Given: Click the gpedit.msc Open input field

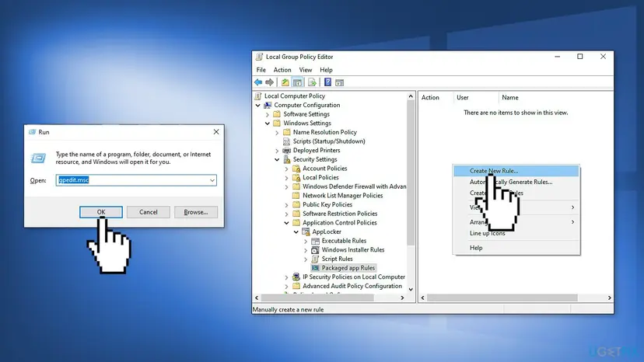Looking at the screenshot, I should pyautogui.click(x=136, y=180).
